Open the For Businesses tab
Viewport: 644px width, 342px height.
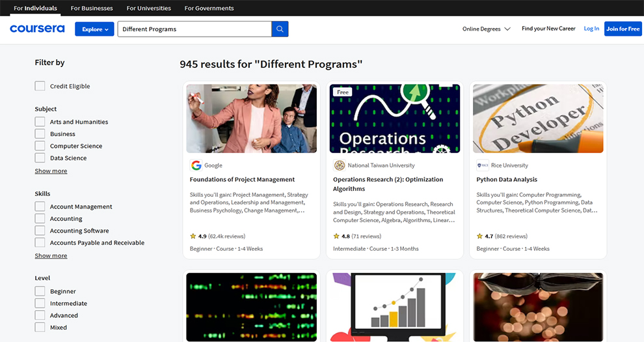tap(92, 8)
